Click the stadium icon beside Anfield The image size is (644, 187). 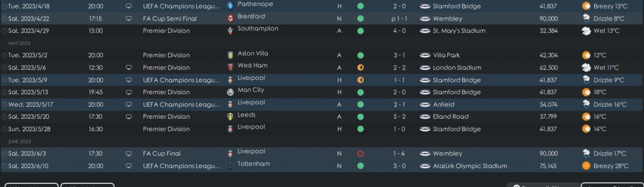pos(425,105)
